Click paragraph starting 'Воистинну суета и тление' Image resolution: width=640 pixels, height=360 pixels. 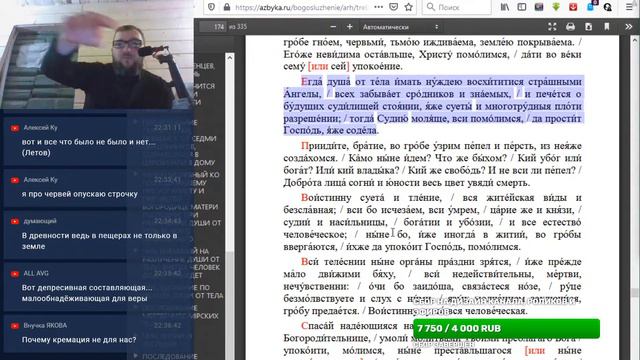[432, 222]
